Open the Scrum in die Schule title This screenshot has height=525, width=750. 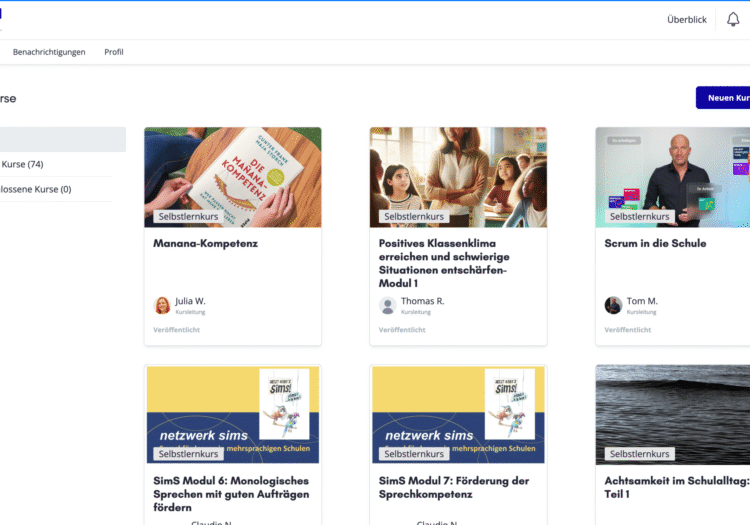655,243
